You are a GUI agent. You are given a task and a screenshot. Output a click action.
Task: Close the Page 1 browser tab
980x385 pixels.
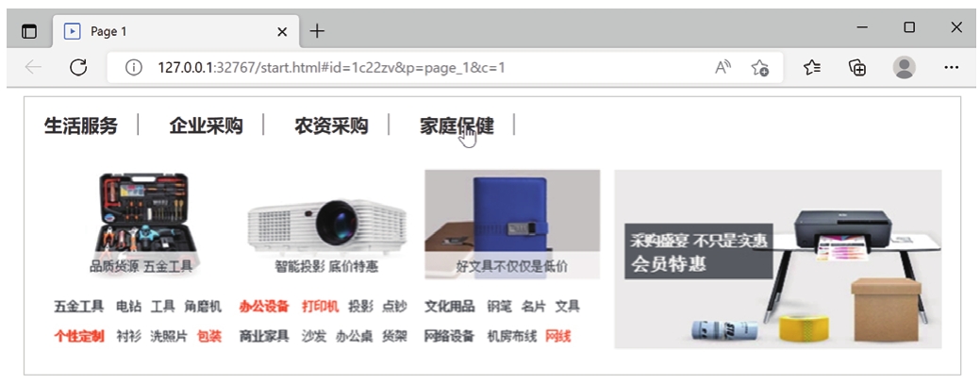point(282,31)
